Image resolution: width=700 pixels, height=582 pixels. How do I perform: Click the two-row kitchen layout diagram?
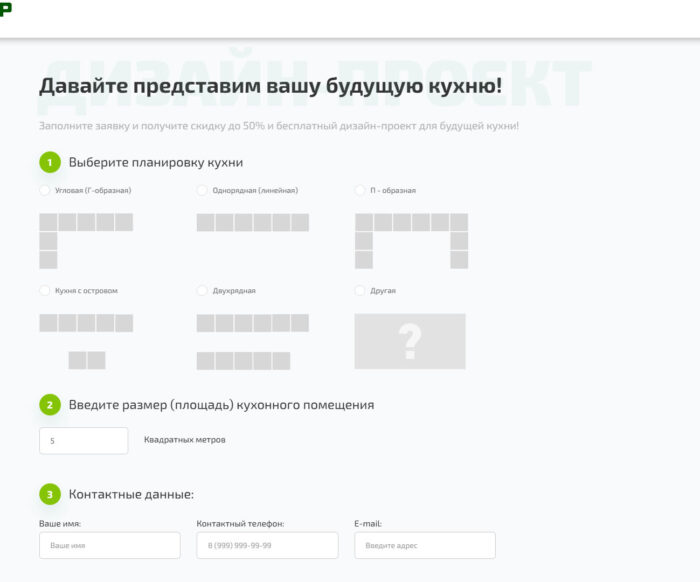click(252, 341)
